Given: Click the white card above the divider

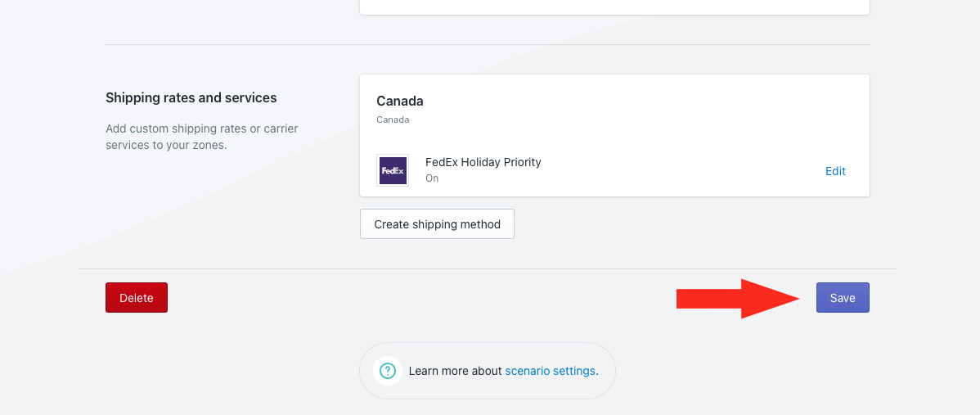Looking at the screenshot, I should pyautogui.click(x=614, y=7).
